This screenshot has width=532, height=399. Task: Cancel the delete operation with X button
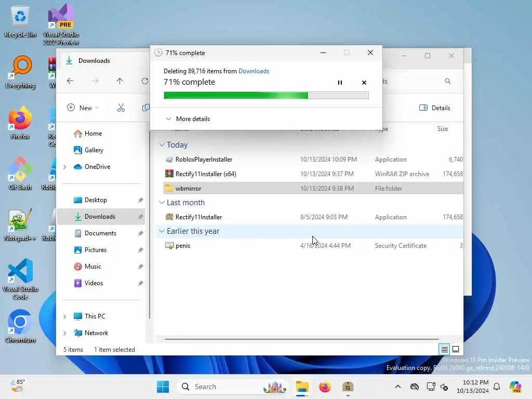(x=364, y=83)
